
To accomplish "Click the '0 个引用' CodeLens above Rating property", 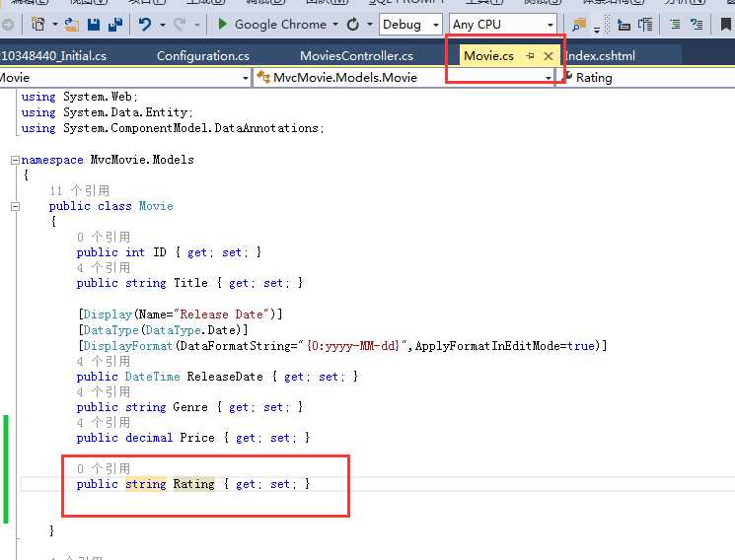I will (x=104, y=468).
